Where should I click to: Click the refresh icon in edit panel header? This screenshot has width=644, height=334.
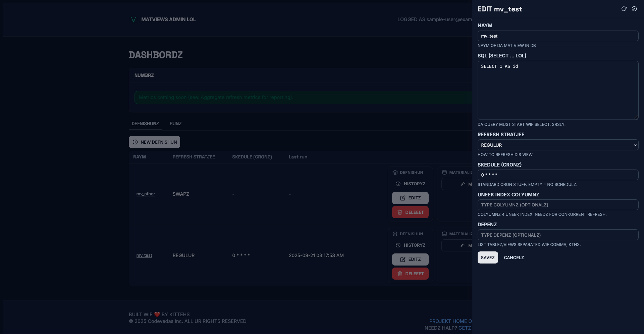(x=624, y=9)
